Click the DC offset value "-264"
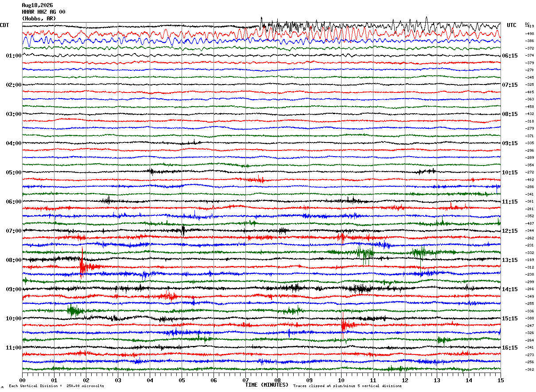Viewport: 536px width, 392px height. 529,340
